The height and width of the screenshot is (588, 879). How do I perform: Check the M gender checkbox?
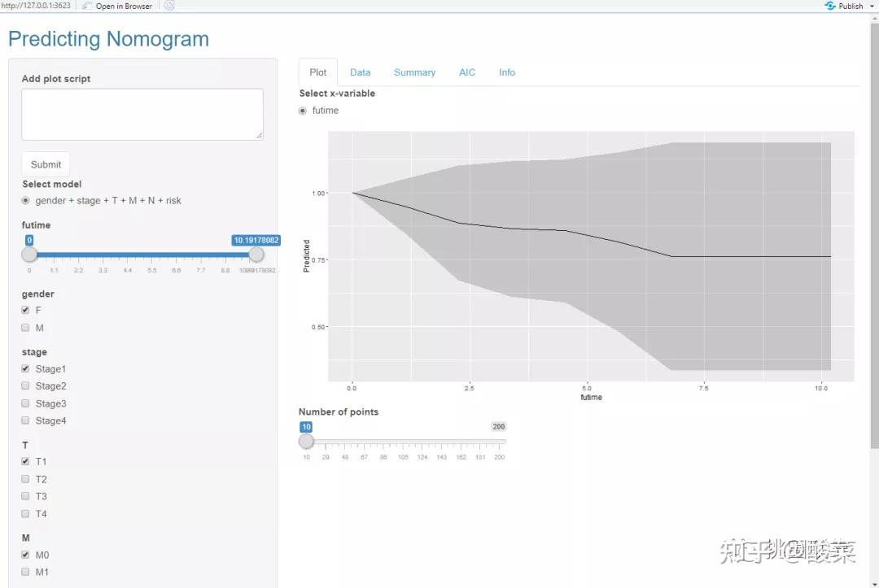(x=26, y=328)
